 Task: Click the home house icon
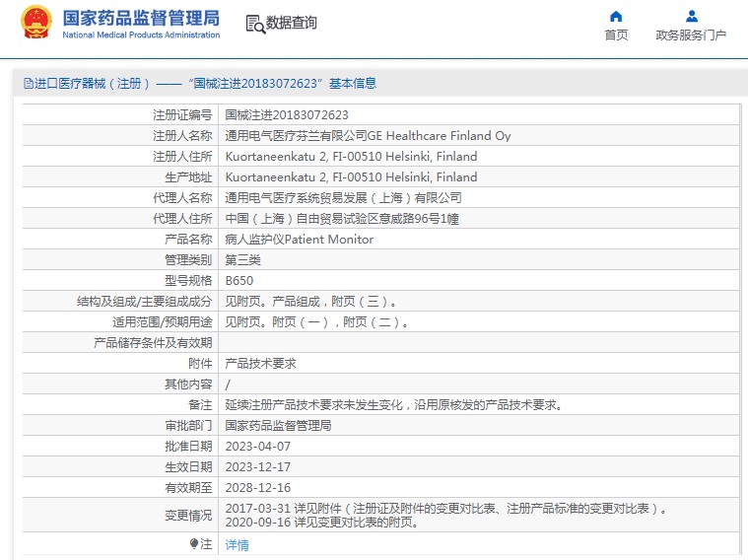616,17
